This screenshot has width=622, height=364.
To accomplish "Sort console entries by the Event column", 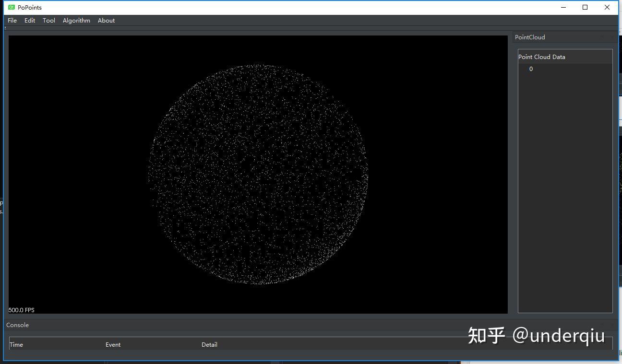I will point(113,344).
